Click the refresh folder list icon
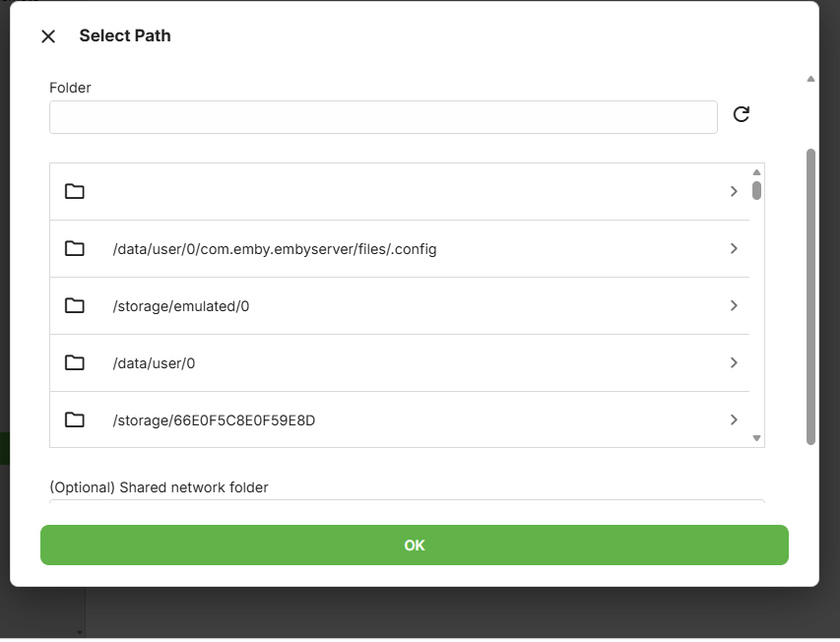This screenshot has width=840, height=642. coord(742,114)
